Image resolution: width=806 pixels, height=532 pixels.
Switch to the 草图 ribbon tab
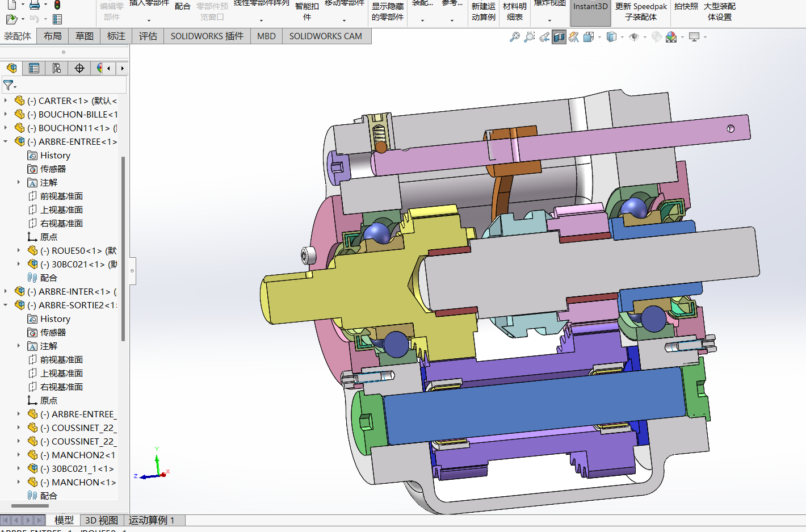[x=85, y=36]
